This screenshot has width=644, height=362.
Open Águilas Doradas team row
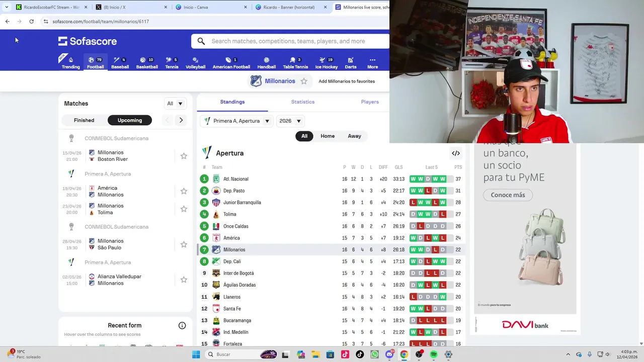(331, 285)
